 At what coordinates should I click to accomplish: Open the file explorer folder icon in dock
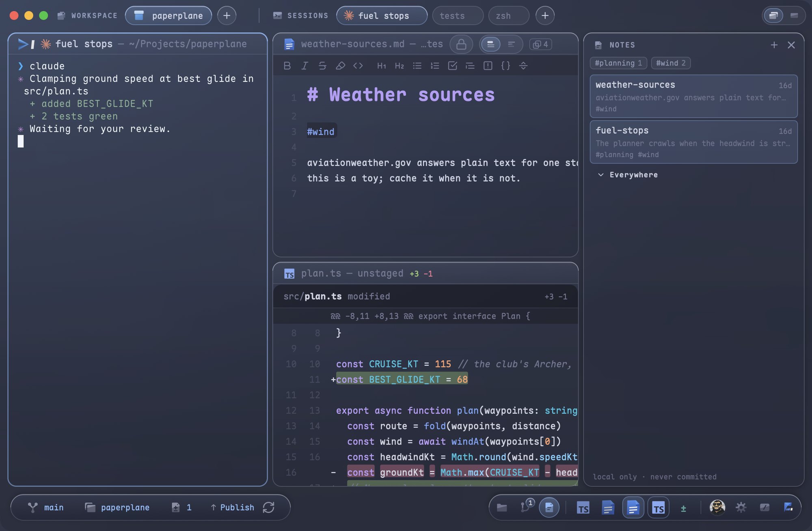(x=502, y=507)
